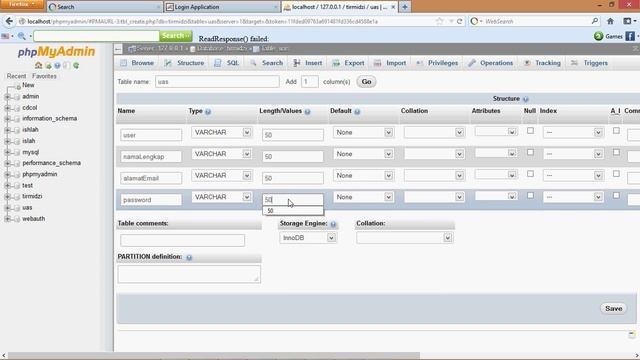Toggle Null checkbox for password row
Viewport: 640px width, 360px height.
coord(530,196)
